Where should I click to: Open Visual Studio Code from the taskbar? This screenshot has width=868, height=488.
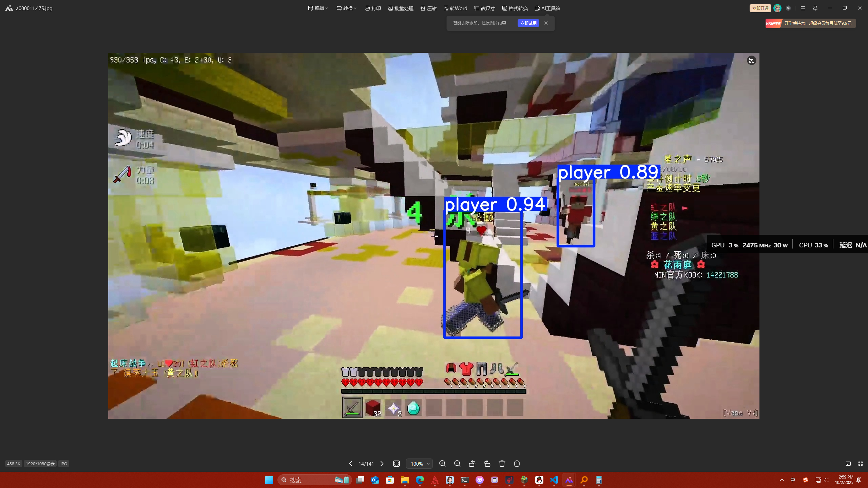554,480
